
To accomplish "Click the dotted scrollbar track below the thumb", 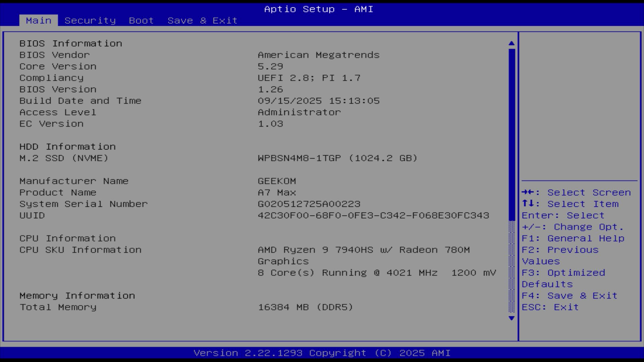I will tap(511, 266).
